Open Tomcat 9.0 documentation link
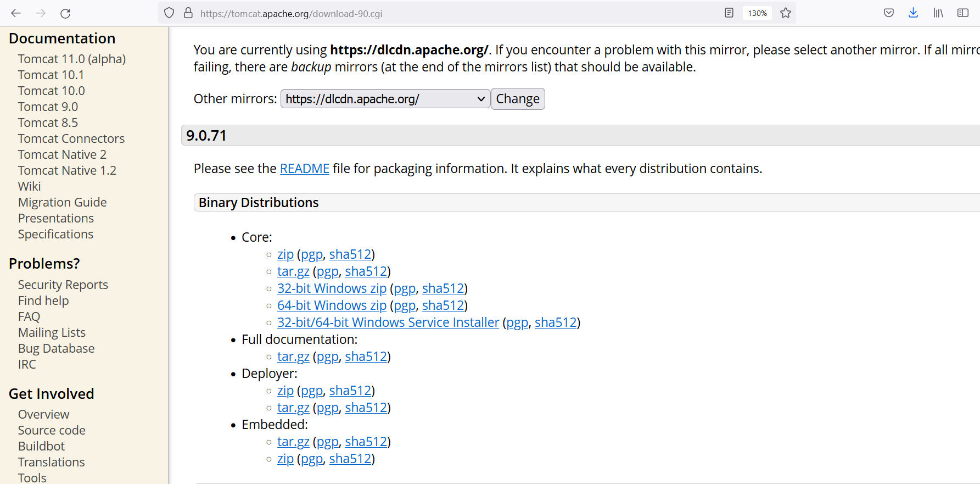The width and height of the screenshot is (980, 484). [x=48, y=107]
